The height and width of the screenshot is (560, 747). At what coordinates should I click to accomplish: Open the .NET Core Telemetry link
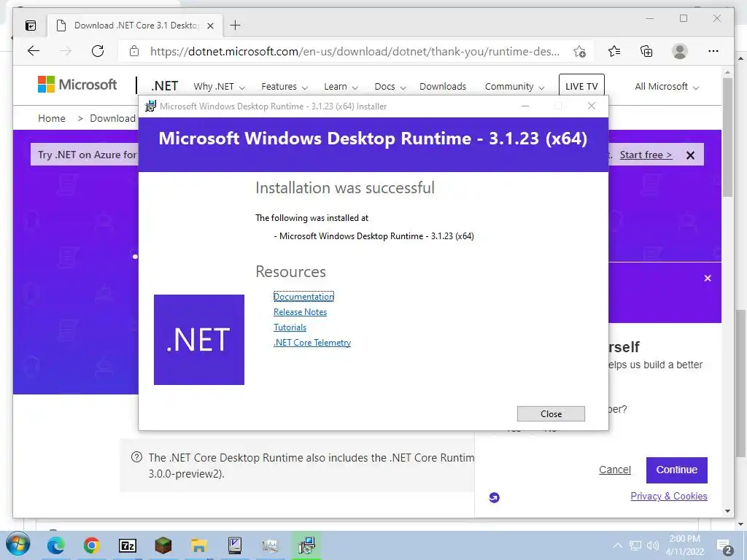(312, 343)
